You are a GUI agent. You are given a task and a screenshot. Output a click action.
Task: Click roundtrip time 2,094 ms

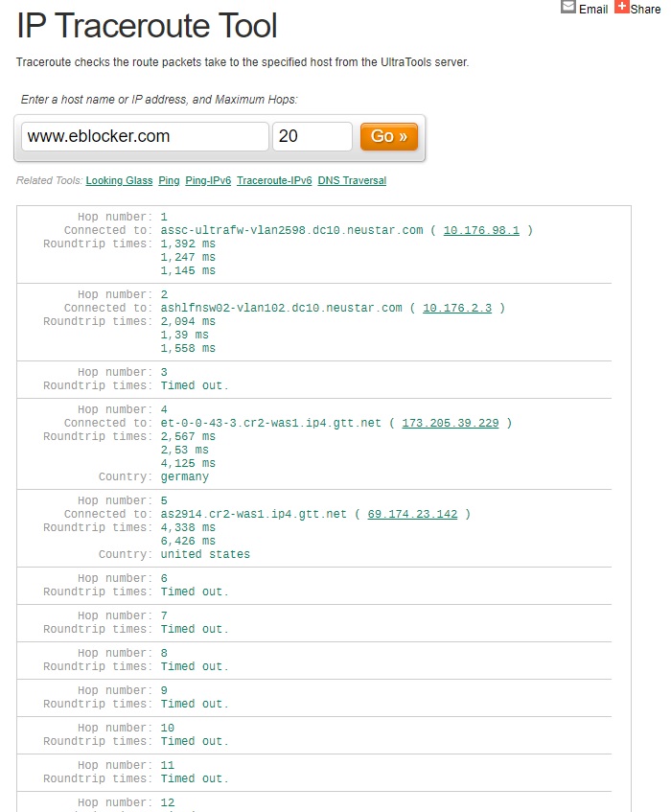(x=188, y=321)
